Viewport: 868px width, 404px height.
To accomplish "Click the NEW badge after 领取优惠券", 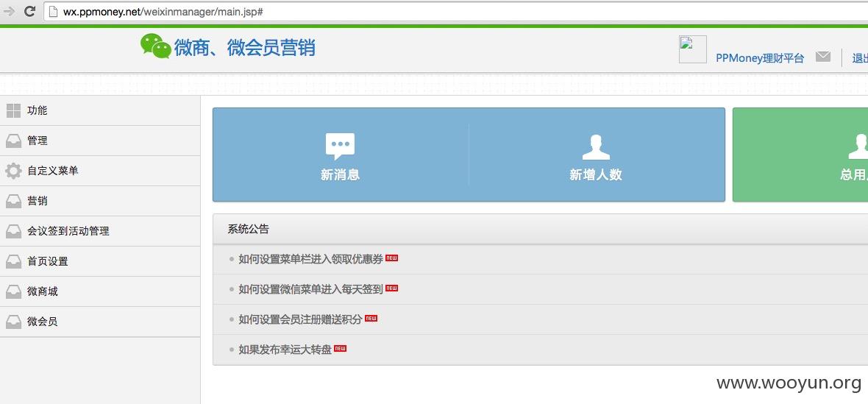I will tap(392, 258).
